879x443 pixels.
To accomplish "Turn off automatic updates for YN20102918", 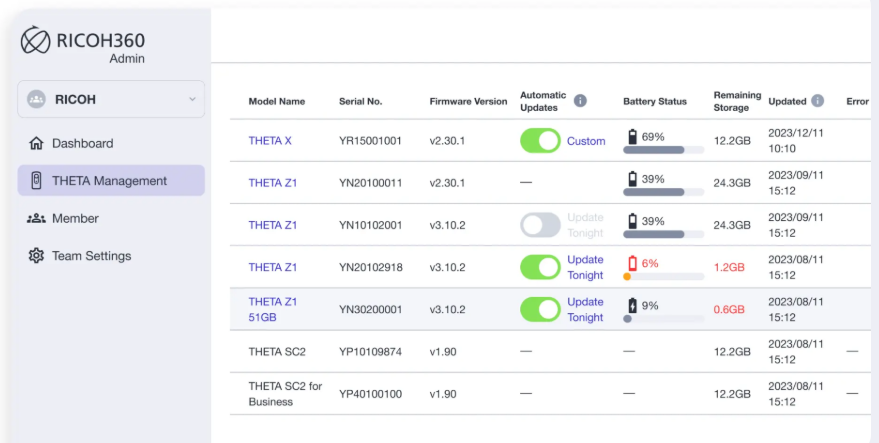I will click(x=540, y=267).
